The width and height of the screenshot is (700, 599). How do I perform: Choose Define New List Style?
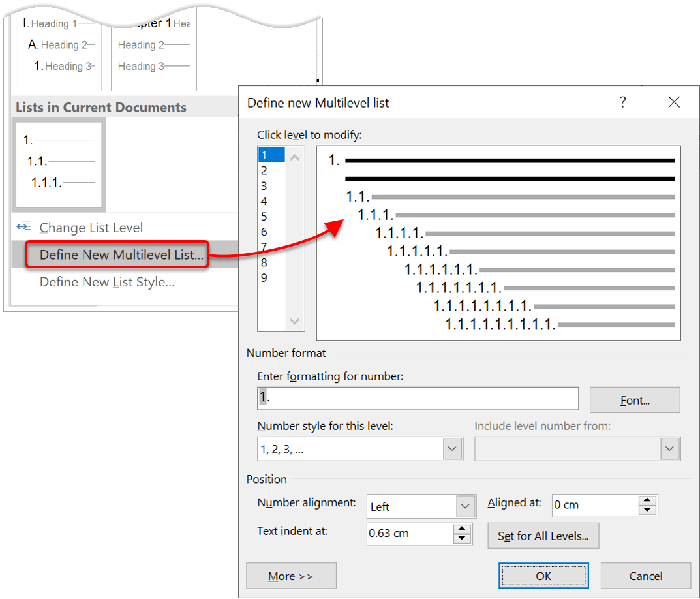(x=106, y=282)
